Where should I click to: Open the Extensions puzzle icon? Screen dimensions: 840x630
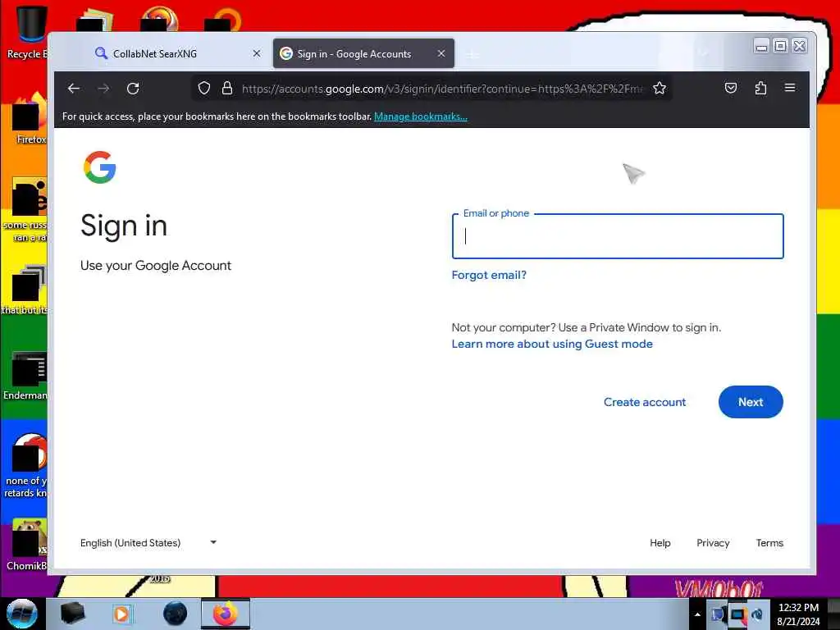[760, 89]
